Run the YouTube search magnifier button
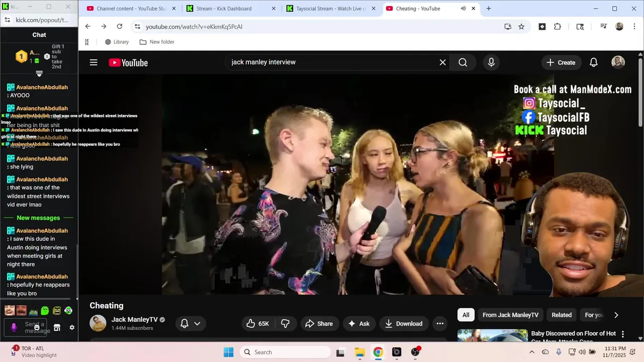This screenshot has height=362, width=644. [x=463, y=62]
